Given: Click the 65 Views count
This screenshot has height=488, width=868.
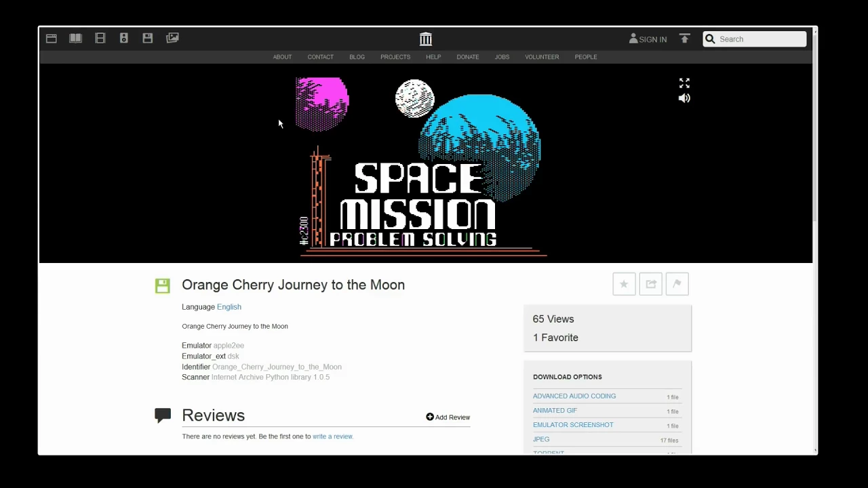Looking at the screenshot, I should coord(553,319).
